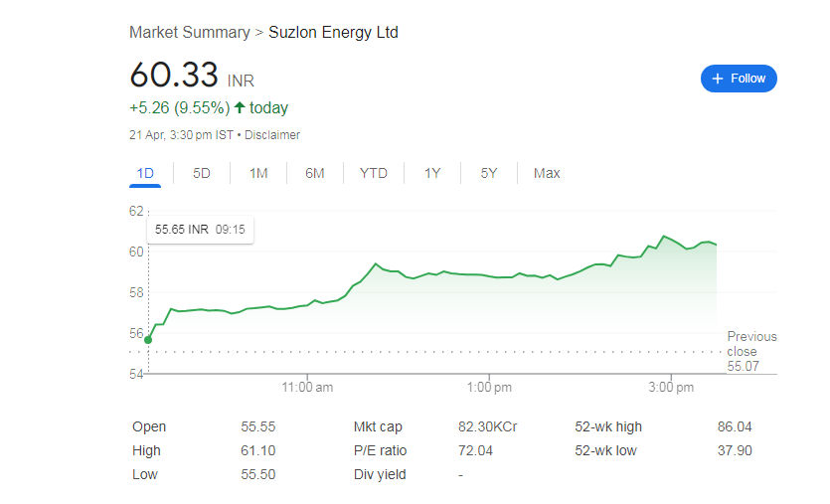This screenshot has height=504, width=830.
Task: Click the +5.26 (9.55%) change value
Action: pos(180,108)
